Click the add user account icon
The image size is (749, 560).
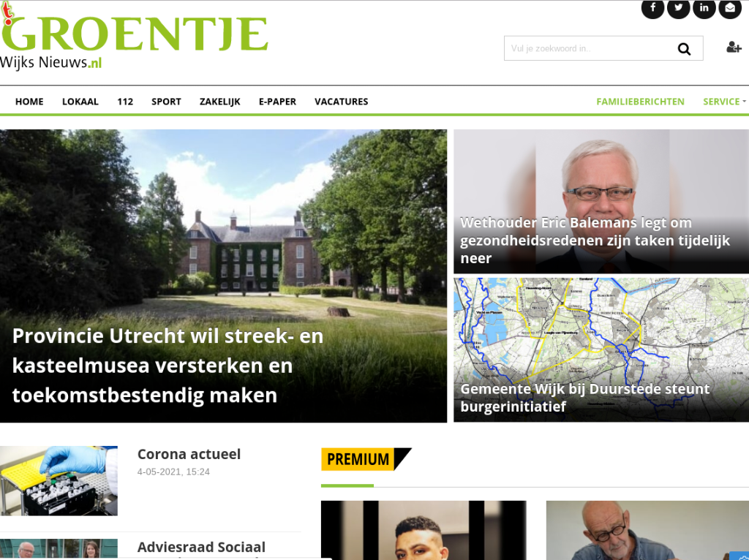tap(734, 47)
